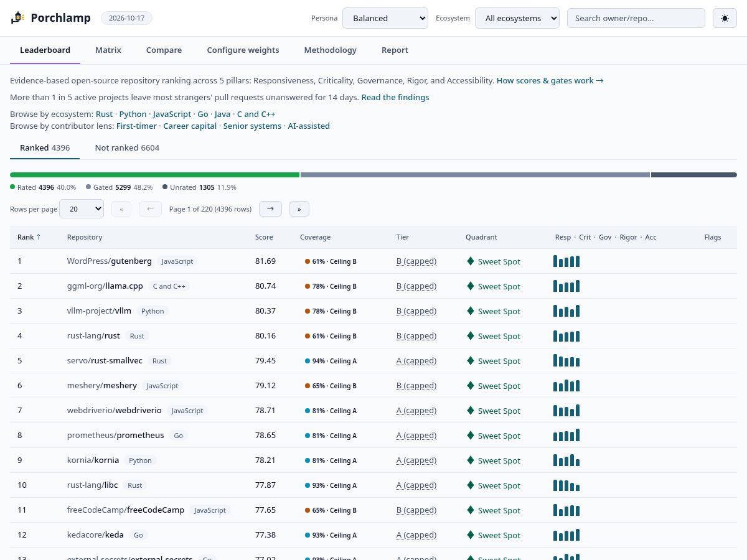Image resolution: width=747 pixels, height=560 pixels.
Task: Switch to the Matrix tab
Action: (108, 50)
